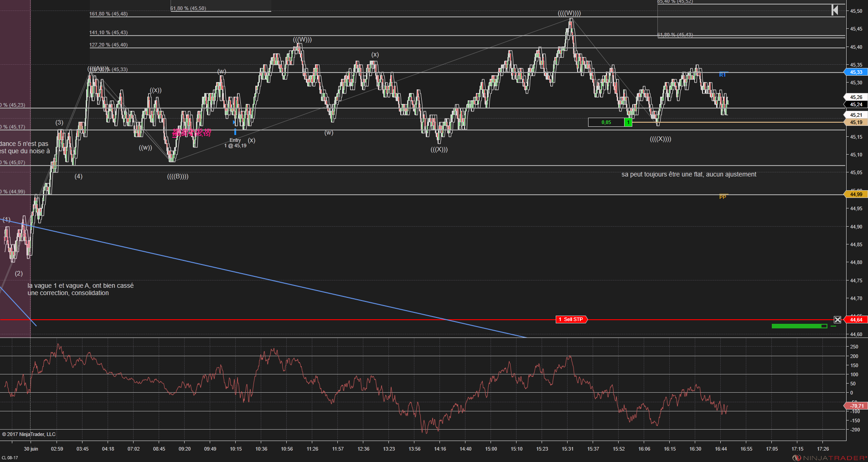Select the green progress bar indicator
Screen dimensions: 868x462
(799, 326)
